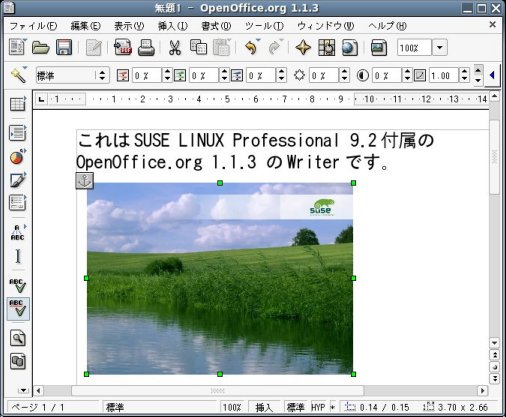The width and height of the screenshot is (506, 417).
Task: Open the ヘルプ(H) menu
Action: point(387,26)
